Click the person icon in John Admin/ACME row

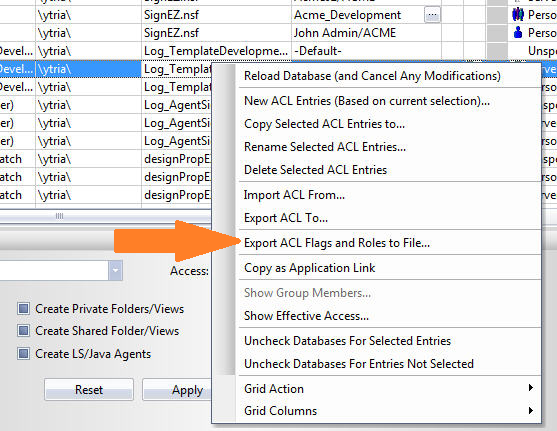click(518, 33)
